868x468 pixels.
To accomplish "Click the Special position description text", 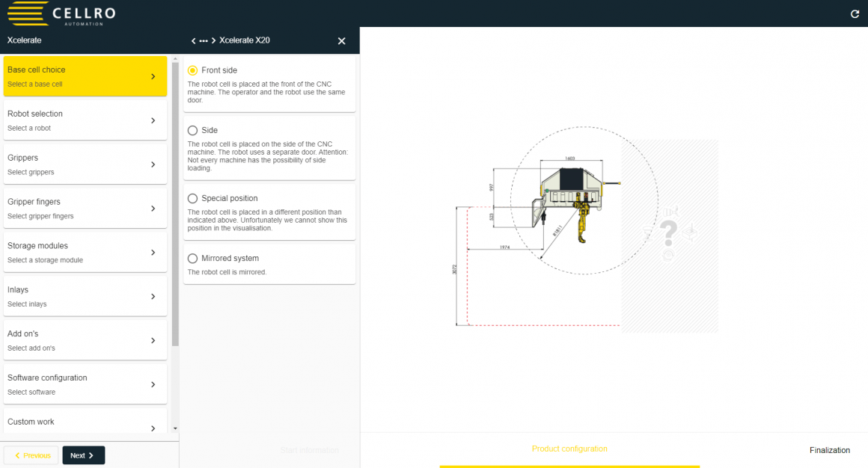I will pyautogui.click(x=267, y=221).
